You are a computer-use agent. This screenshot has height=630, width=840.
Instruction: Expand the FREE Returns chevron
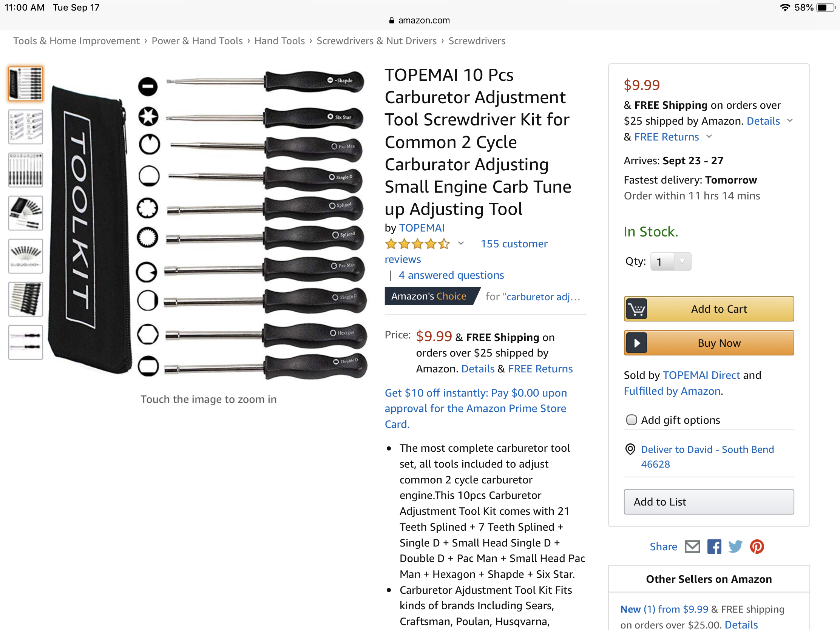pos(709,136)
